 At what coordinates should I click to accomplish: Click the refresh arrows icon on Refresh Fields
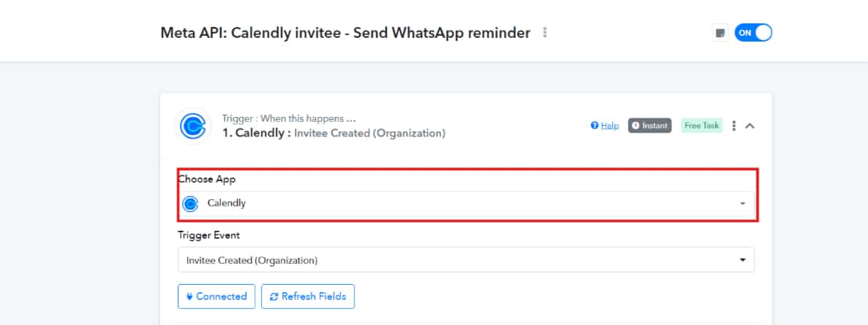point(274,297)
